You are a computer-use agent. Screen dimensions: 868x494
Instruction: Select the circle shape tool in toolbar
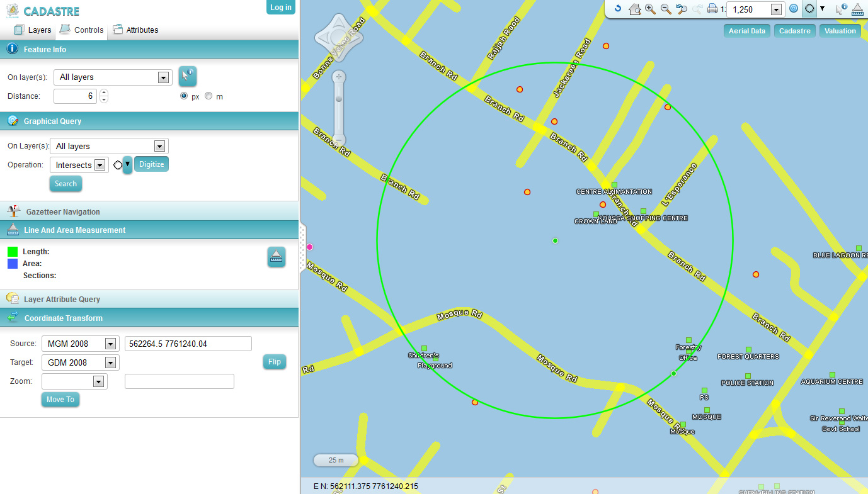click(x=809, y=9)
